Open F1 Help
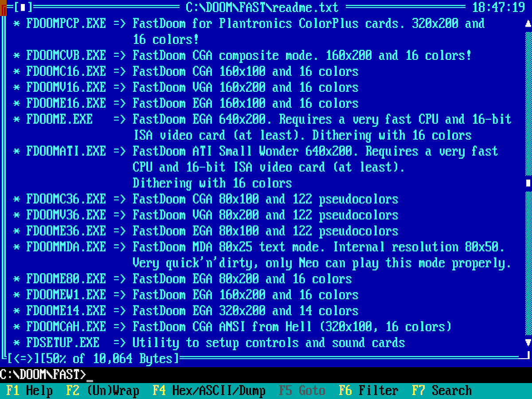The image size is (532, 399). coord(30,391)
